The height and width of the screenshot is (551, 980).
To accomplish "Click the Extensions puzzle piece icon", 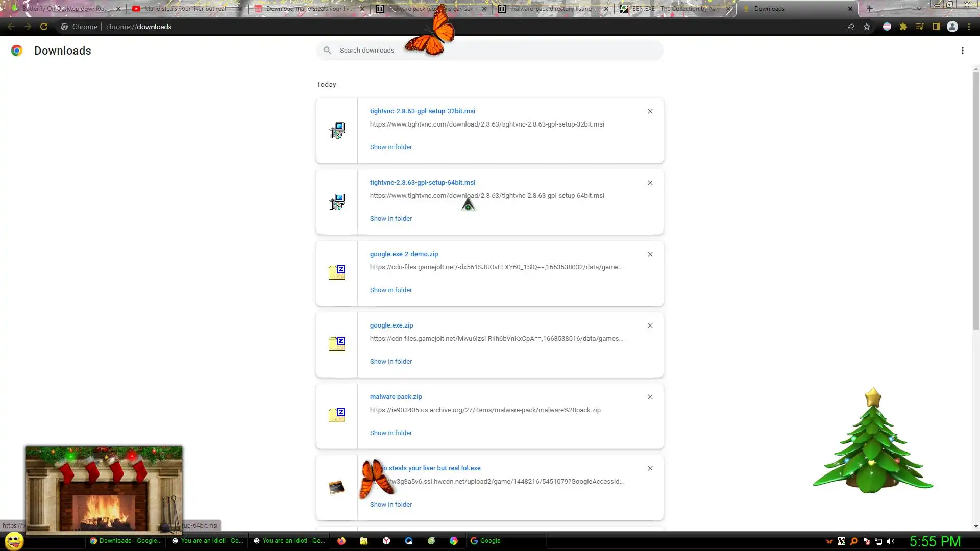I will pos(903,27).
